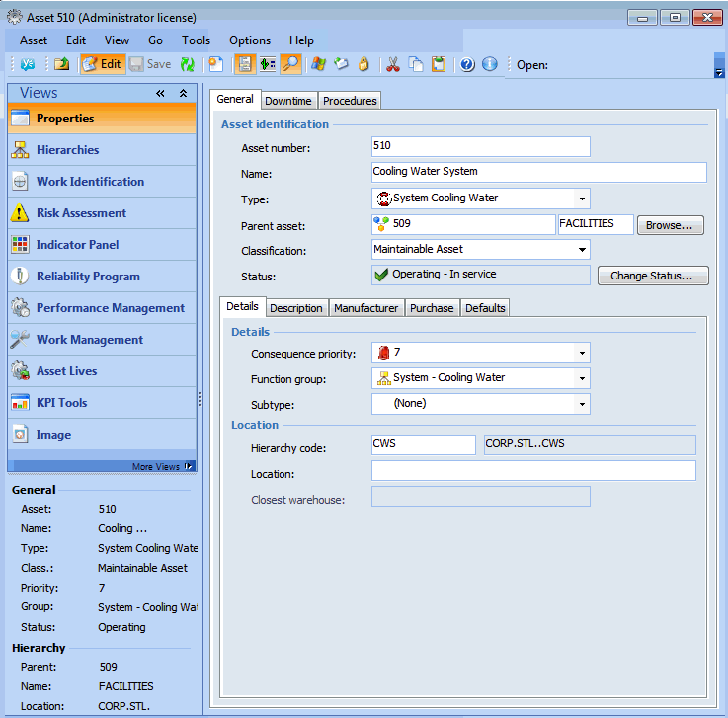Image resolution: width=728 pixels, height=718 pixels.
Task: Click the Change Status... button
Action: pos(653,276)
